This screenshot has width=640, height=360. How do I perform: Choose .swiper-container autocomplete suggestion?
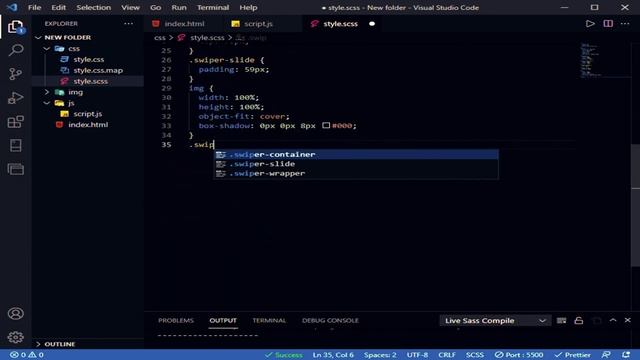click(356, 154)
